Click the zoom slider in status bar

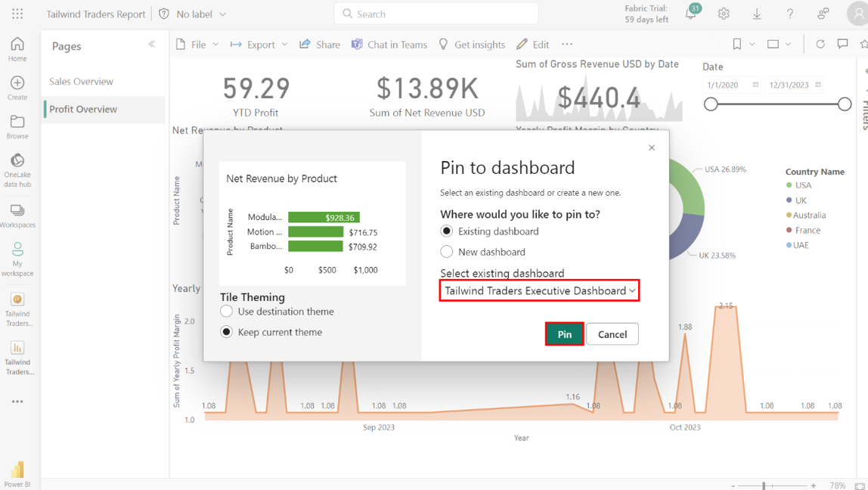764,485
